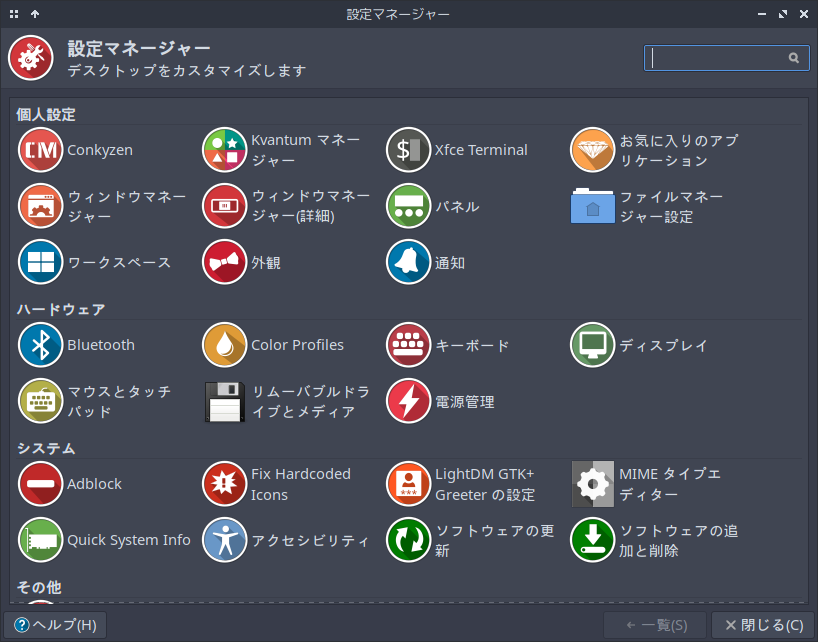This screenshot has width=818, height=642.
Task: Open Bluetooth settings
Action: 76,345
